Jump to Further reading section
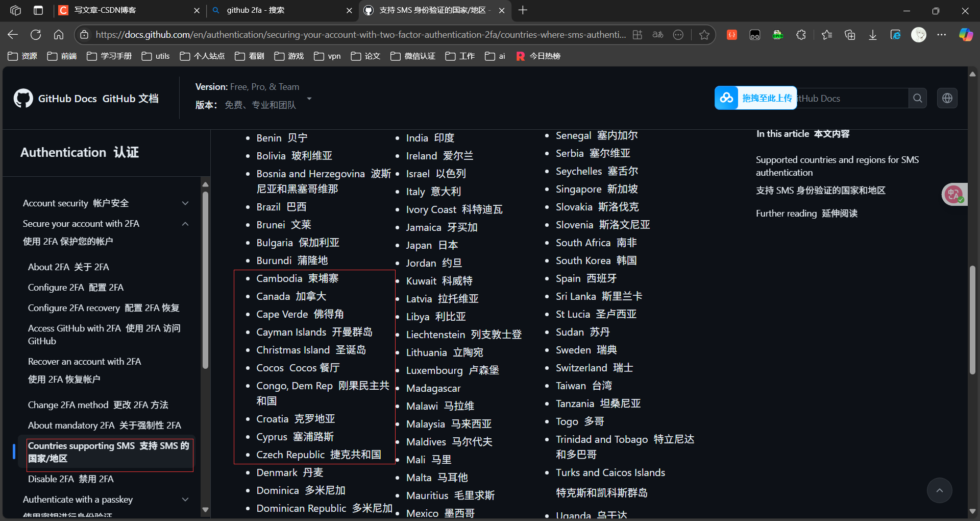 pyautogui.click(x=806, y=214)
